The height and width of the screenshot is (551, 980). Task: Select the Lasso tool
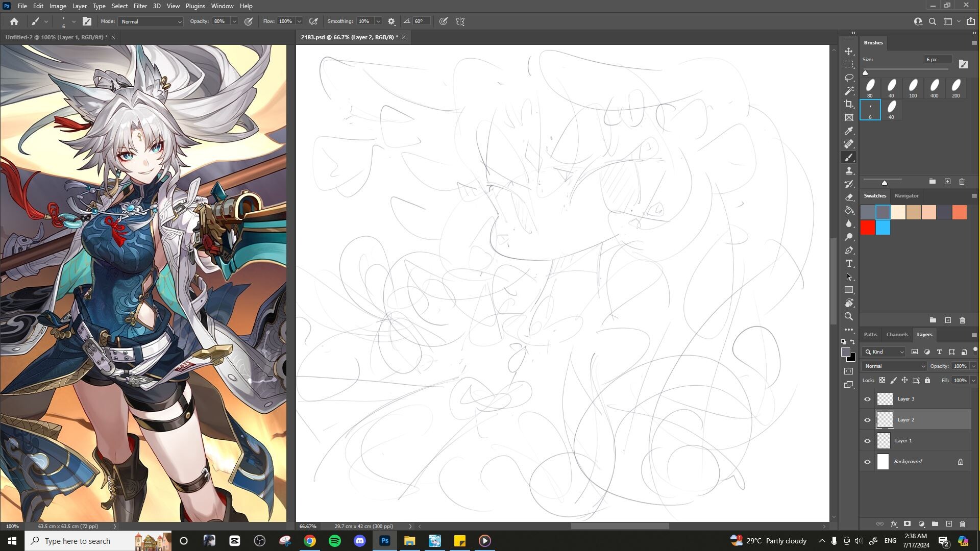tap(849, 78)
